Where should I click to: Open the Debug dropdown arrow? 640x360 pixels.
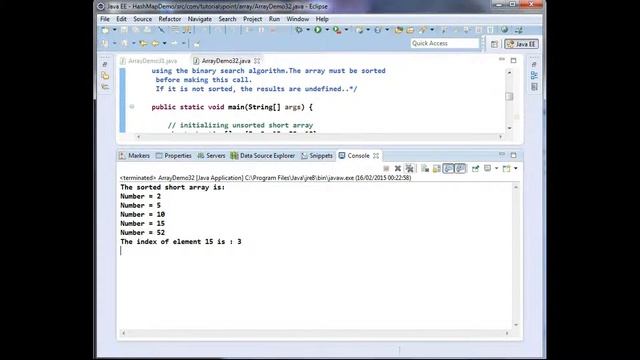click(x=308, y=30)
